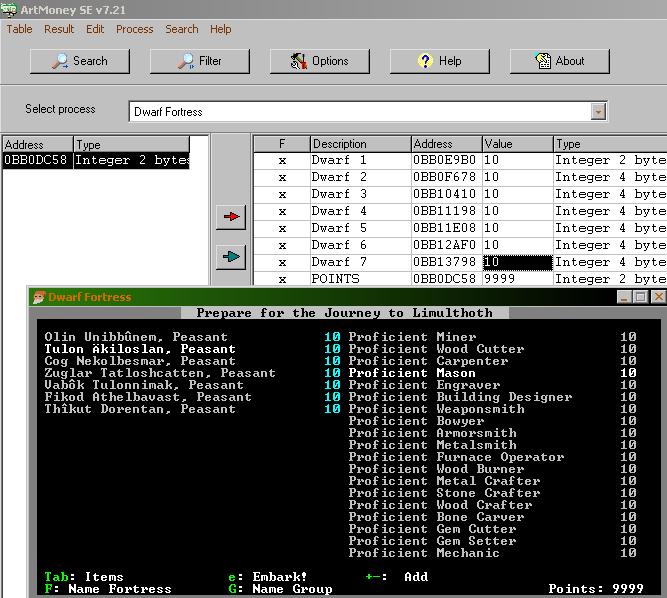Toggle freeze x for Dwarf 2 row
This screenshot has width=667, height=598.
coord(282,178)
